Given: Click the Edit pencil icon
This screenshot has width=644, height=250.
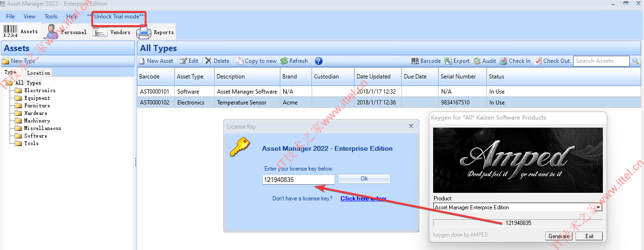Looking at the screenshot, I should (x=183, y=61).
